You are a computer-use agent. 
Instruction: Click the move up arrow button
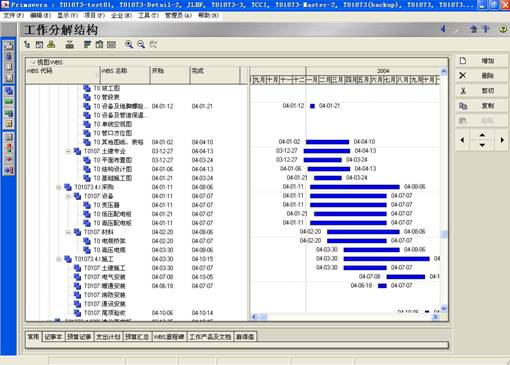point(482,135)
